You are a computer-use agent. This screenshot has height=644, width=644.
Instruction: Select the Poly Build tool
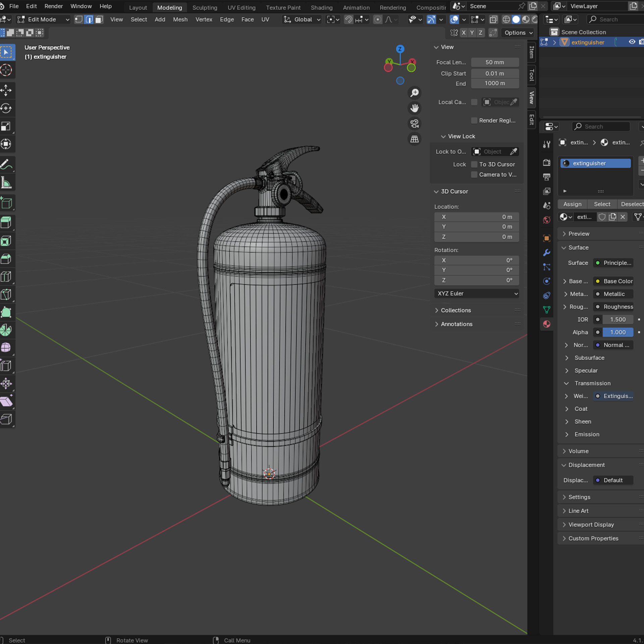click(6, 312)
